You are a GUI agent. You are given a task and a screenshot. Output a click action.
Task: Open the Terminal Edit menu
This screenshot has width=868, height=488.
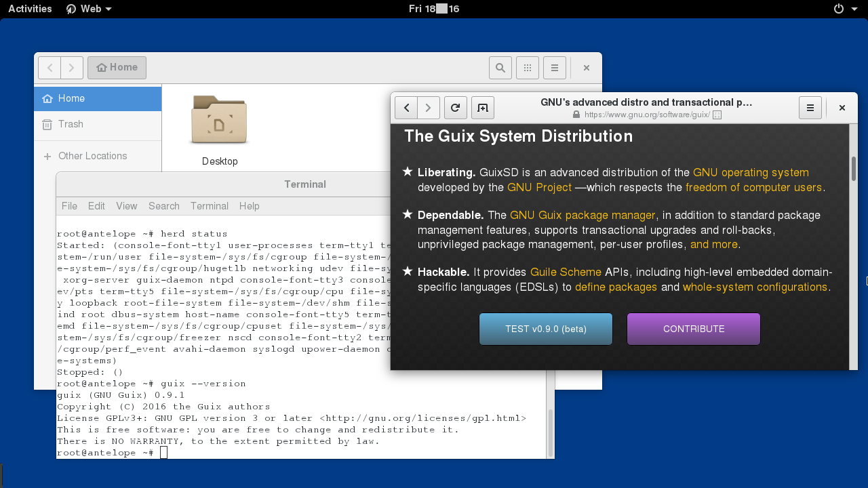(x=96, y=206)
